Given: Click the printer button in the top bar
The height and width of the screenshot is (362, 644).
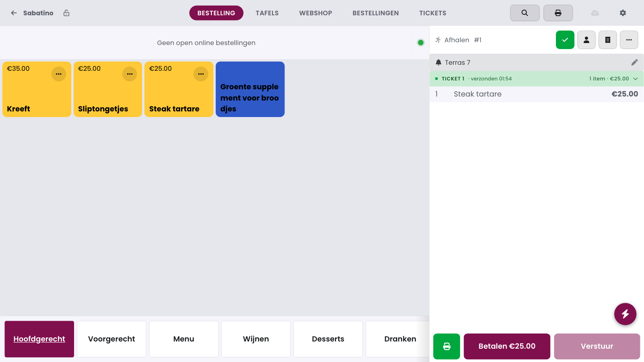Looking at the screenshot, I should (558, 13).
